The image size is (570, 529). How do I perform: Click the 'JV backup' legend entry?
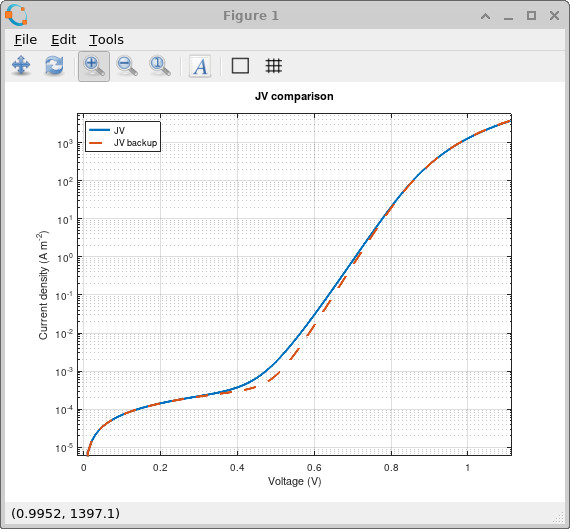click(135, 143)
